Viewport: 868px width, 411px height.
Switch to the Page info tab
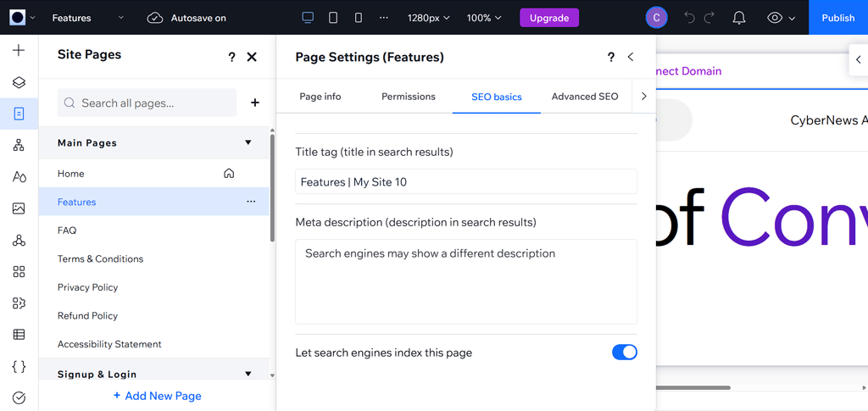[x=320, y=97]
